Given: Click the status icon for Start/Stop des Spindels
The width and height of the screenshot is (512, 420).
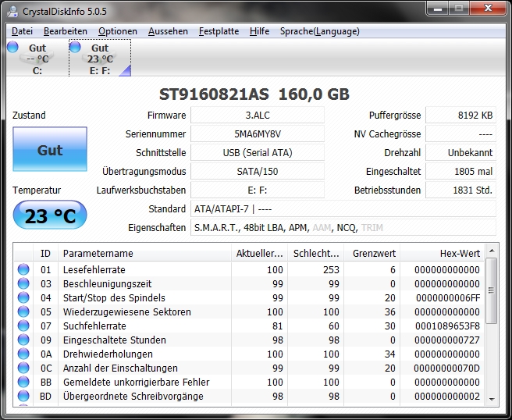Looking at the screenshot, I should click(x=23, y=297).
